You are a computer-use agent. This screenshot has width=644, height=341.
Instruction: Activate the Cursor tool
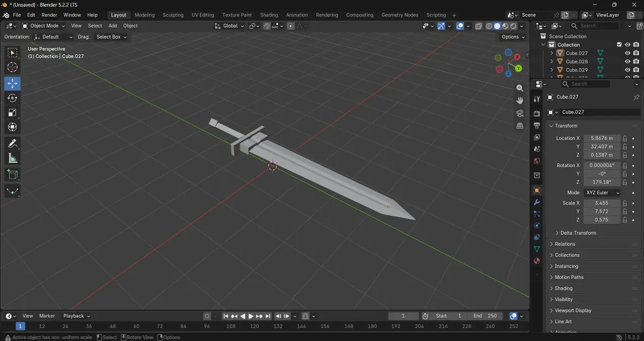point(13,67)
